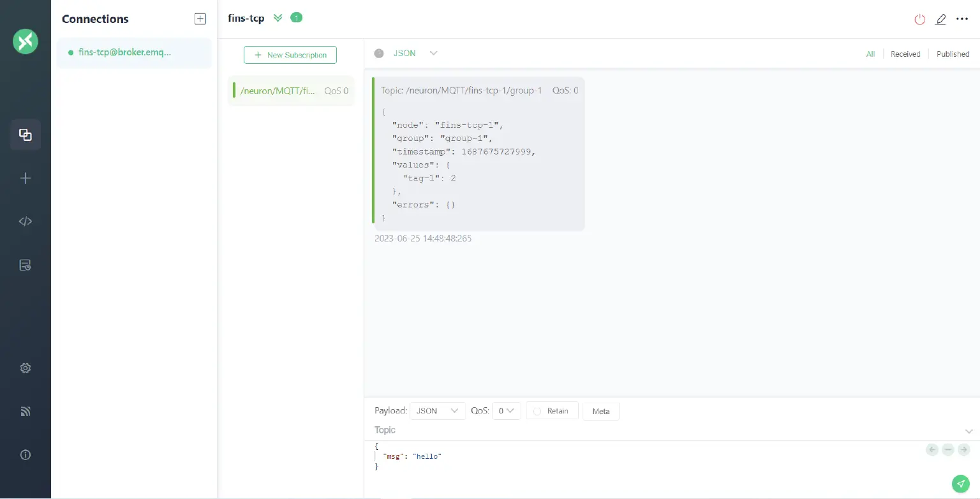The height and width of the screenshot is (499, 980).
Task: Open the Connections page in sidebar
Action: [26, 135]
